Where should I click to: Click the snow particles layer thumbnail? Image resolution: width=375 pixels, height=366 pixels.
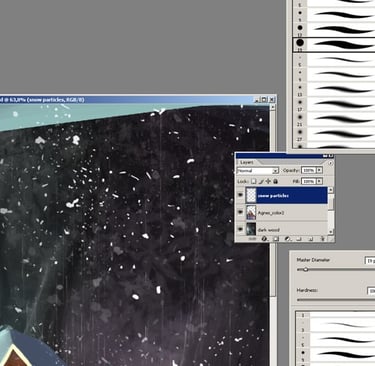pyautogui.click(x=251, y=196)
